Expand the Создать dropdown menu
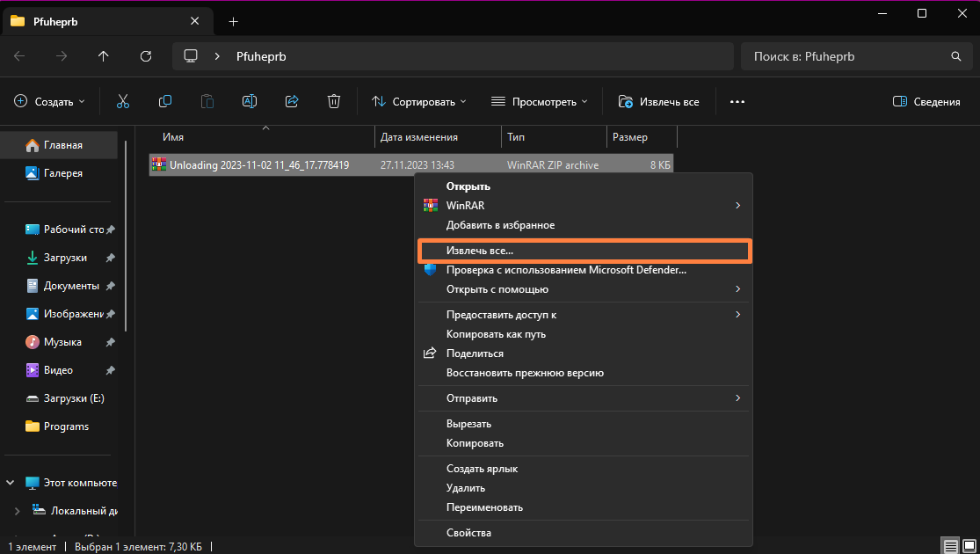 (x=50, y=101)
